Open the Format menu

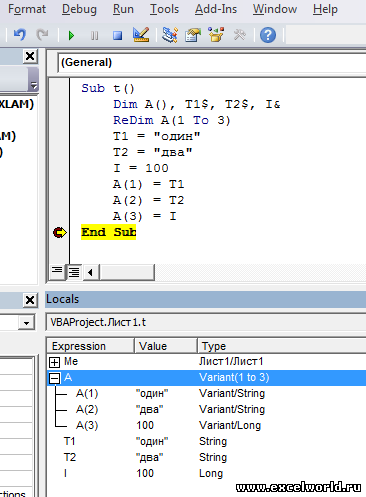[x=27, y=9]
